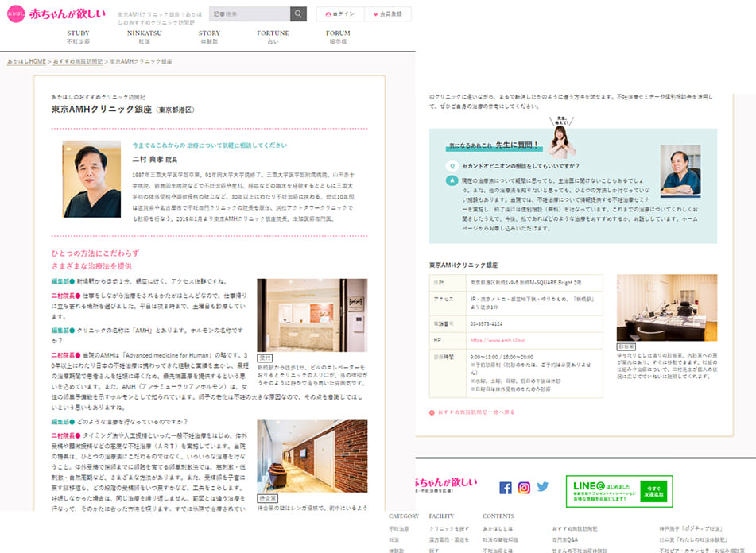
Task: Open footer クリニックを探す link
Action: click(x=449, y=528)
